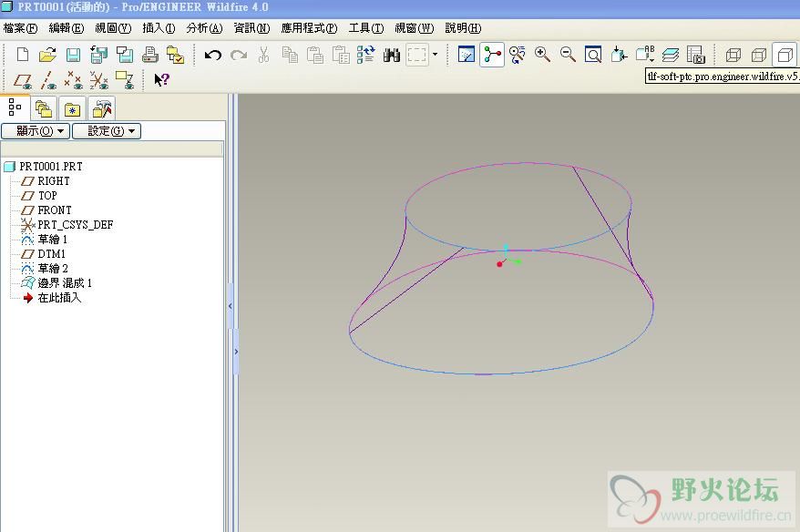Redraw the current view
Viewport: 800px width, 532px height.
[467, 54]
